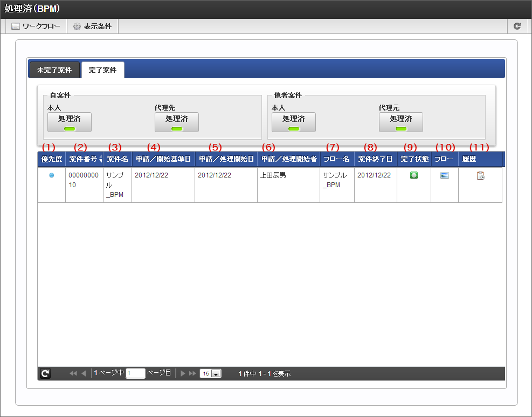Click the sort arrow on 案件番号
The width and height of the screenshot is (532, 417).
100,159
